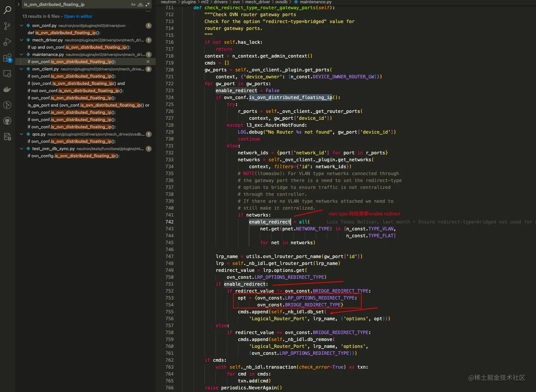Open the Docker view

click(x=7, y=89)
